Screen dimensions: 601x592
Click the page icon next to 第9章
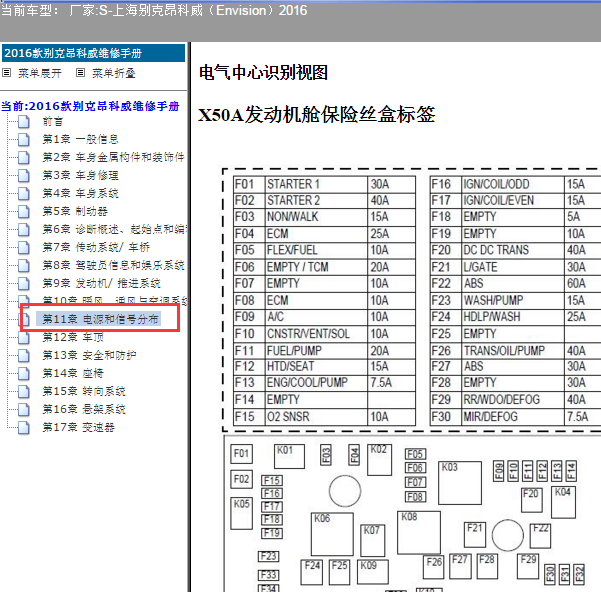pyautogui.click(x=24, y=283)
